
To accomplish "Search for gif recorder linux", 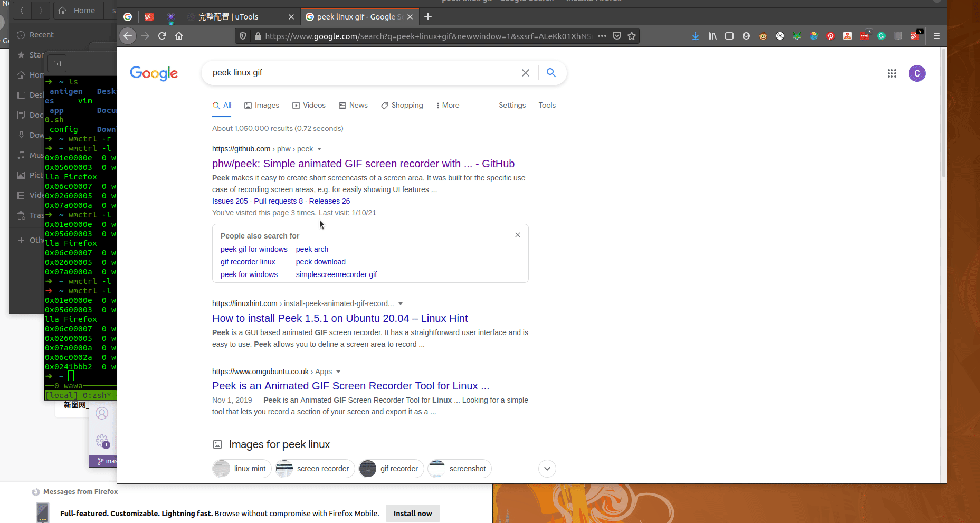I will (x=248, y=262).
